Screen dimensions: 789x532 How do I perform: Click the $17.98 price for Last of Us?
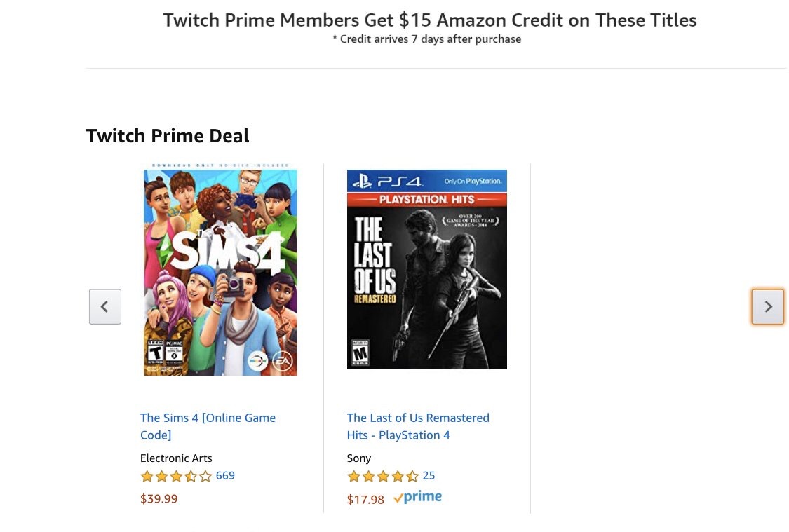(x=365, y=499)
